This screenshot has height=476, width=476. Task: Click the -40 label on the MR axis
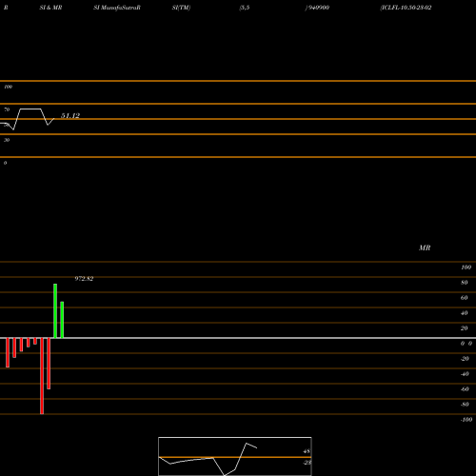point(465,374)
